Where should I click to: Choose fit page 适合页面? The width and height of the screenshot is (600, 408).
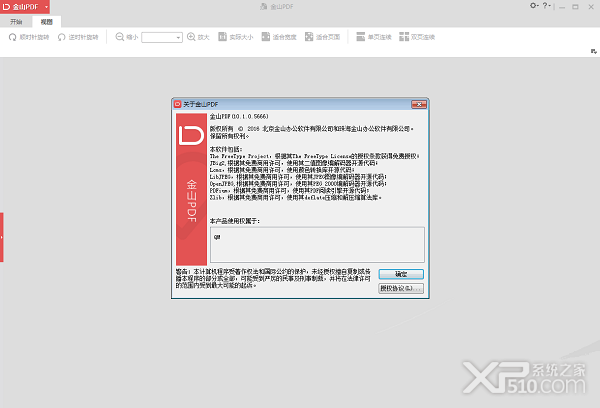coord(322,37)
